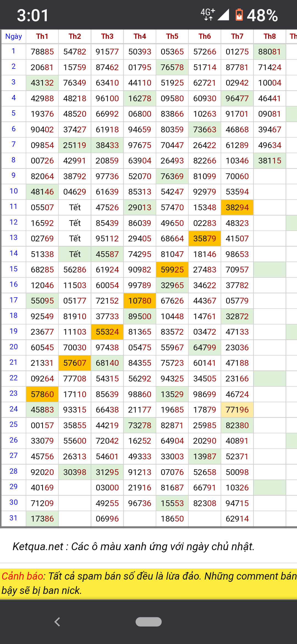Tap the 48% battery percentage
The height and width of the screenshot is (644, 297).
[262, 15]
